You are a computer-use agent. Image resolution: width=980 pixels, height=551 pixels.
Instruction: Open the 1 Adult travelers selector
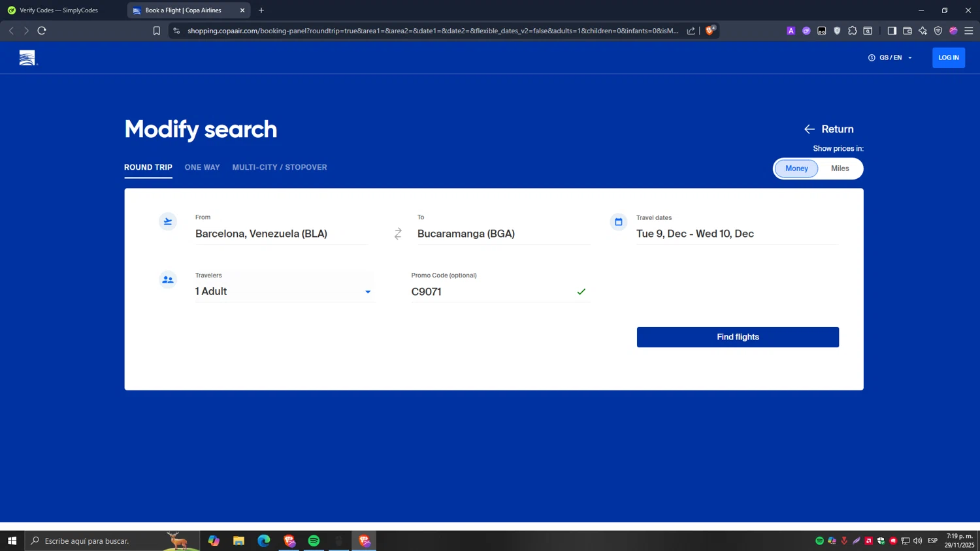[284, 292]
